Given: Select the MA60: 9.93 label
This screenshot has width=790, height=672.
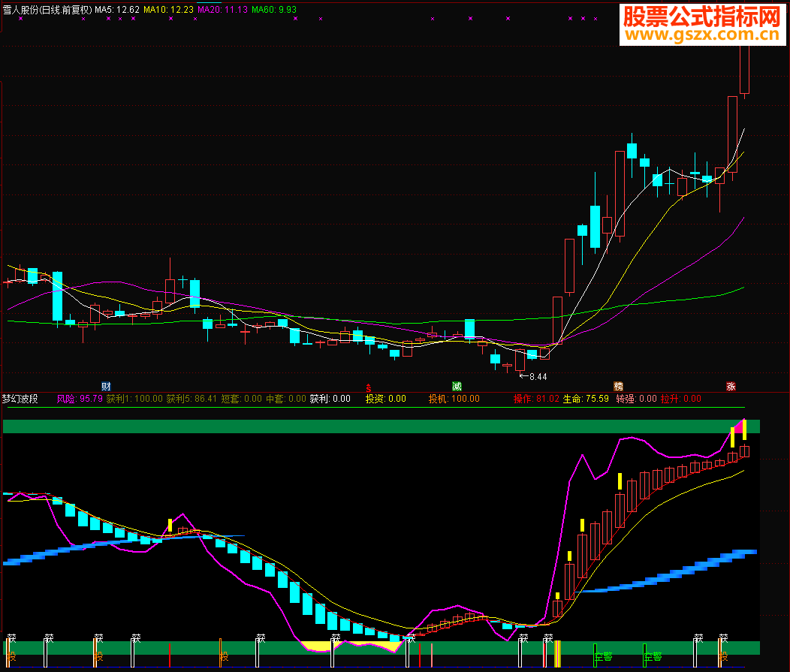Looking at the screenshot, I should (x=274, y=10).
